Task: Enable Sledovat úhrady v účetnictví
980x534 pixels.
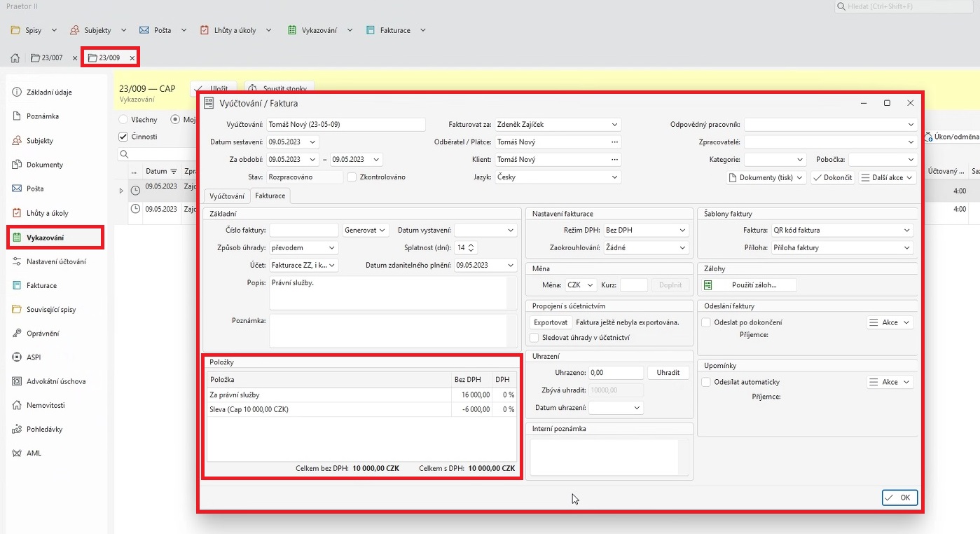Action: point(535,338)
